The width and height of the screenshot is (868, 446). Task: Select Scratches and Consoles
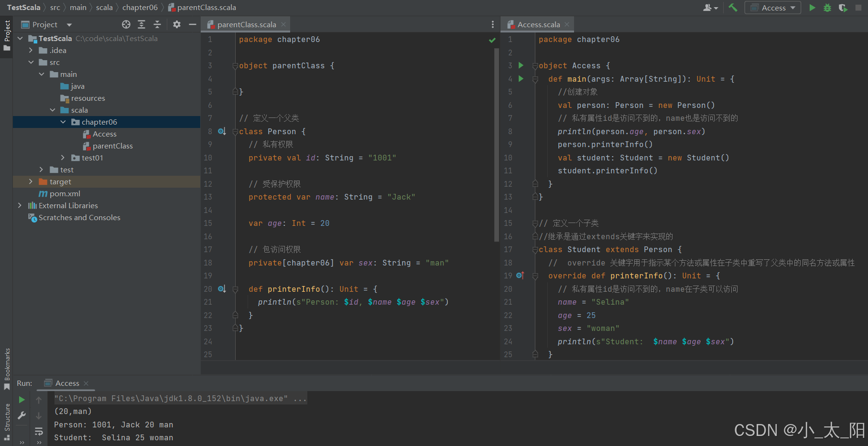[x=74, y=217]
